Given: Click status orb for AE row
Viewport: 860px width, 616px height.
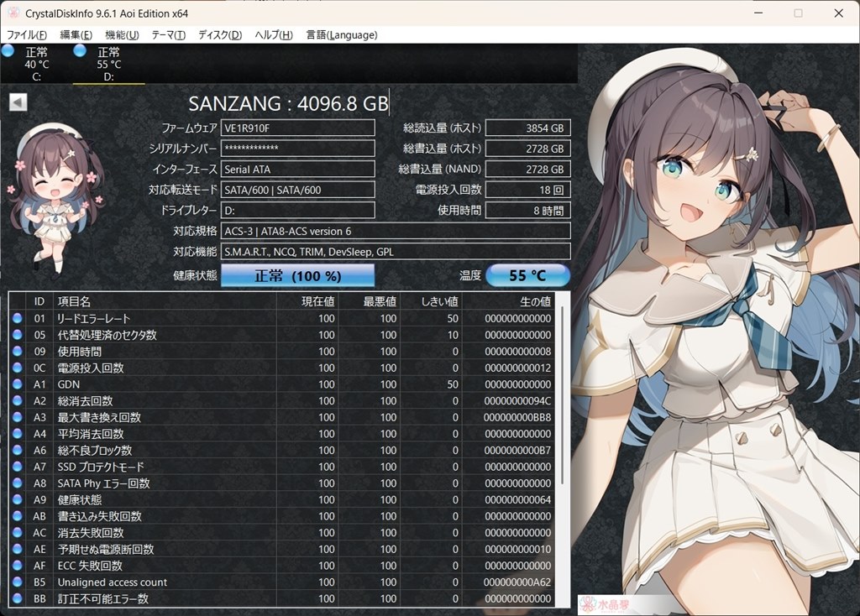Looking at the screenshot, I should tap(17, 549).
